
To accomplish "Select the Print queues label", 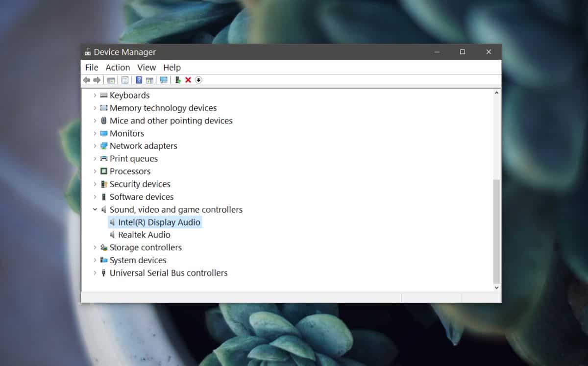I will tap(134, 159).
